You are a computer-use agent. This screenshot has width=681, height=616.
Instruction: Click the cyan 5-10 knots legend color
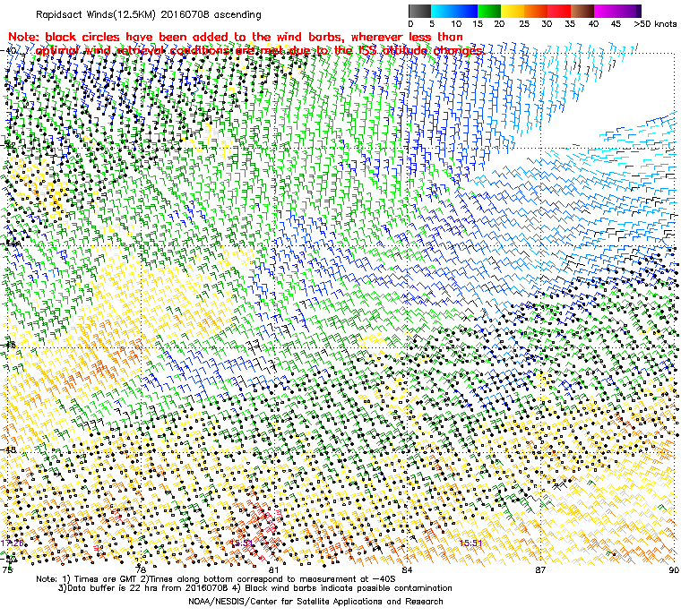pyautogui.click(x=443, y=11)
